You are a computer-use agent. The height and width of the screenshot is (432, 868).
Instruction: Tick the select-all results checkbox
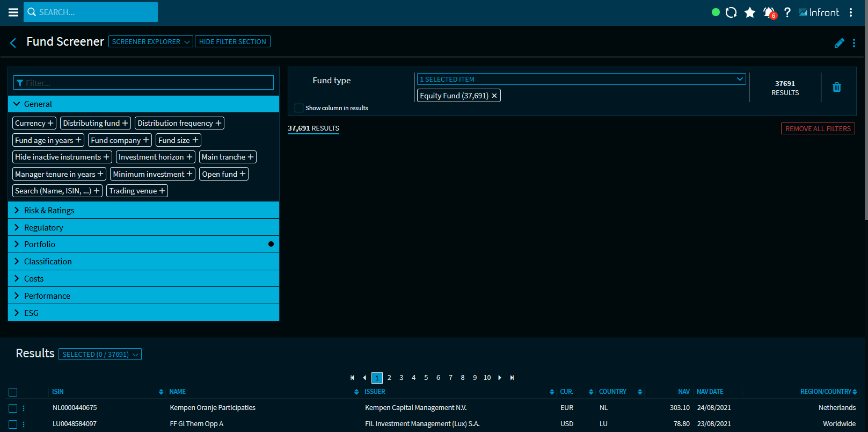(13, 392)
